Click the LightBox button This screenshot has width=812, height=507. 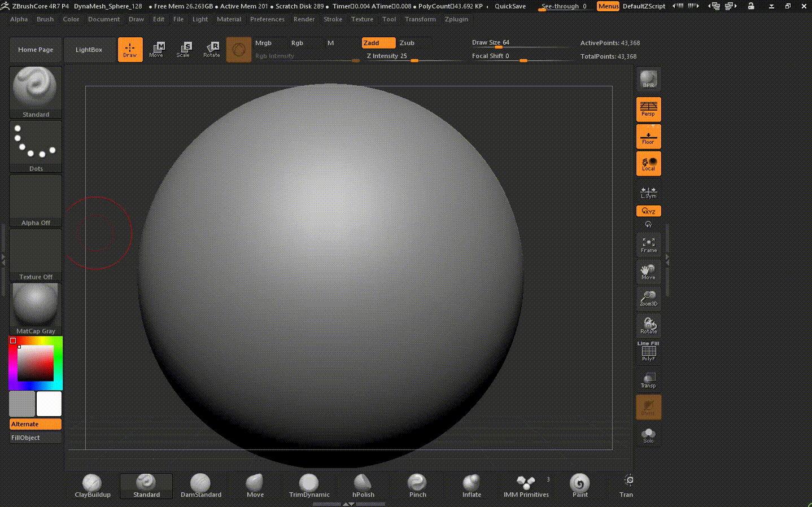89,50
